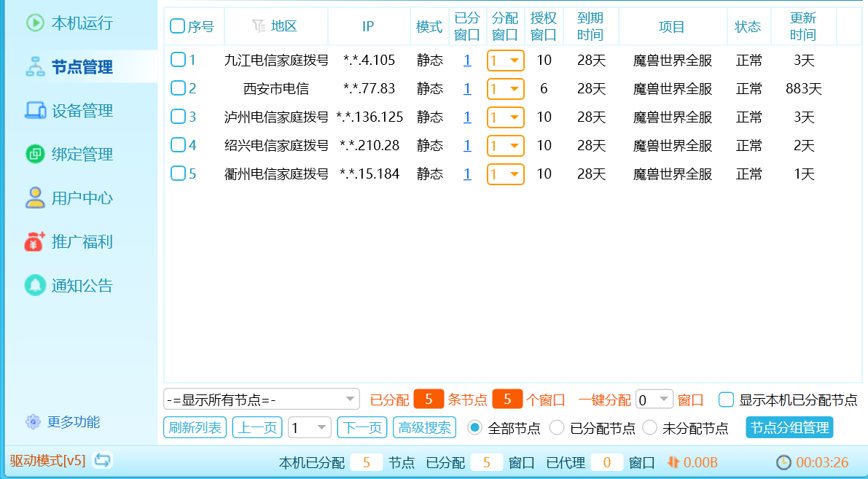
Task: Click the filter icon in 地区 column header
Action: tap(259, 26)
